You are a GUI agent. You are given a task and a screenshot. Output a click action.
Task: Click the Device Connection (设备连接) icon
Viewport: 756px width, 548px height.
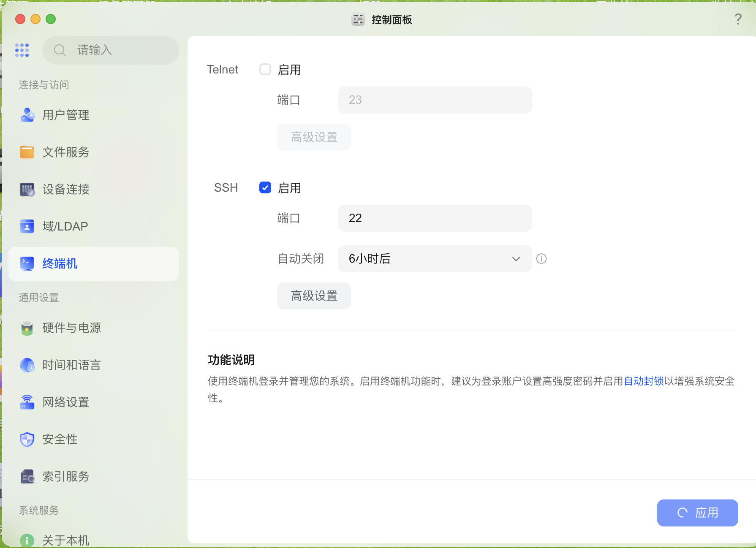tap(27, 189)
